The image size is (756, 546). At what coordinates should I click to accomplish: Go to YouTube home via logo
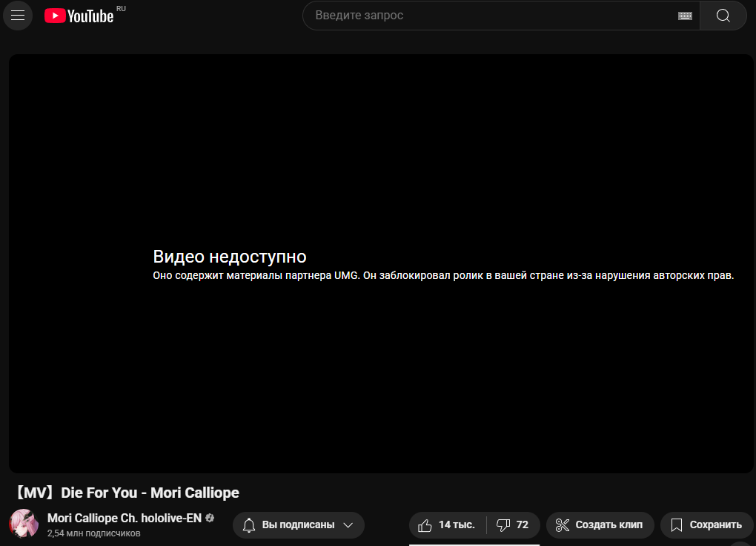79,16
